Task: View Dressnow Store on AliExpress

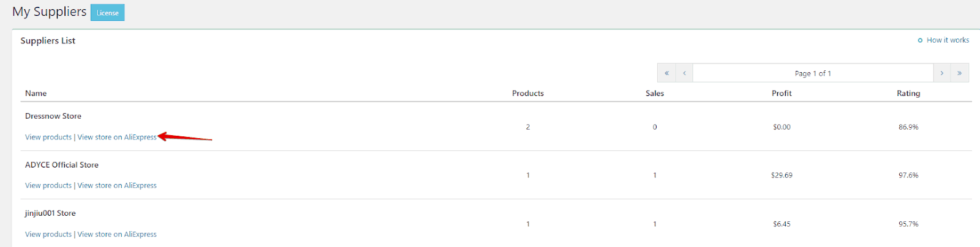Action: pos(117,137)
